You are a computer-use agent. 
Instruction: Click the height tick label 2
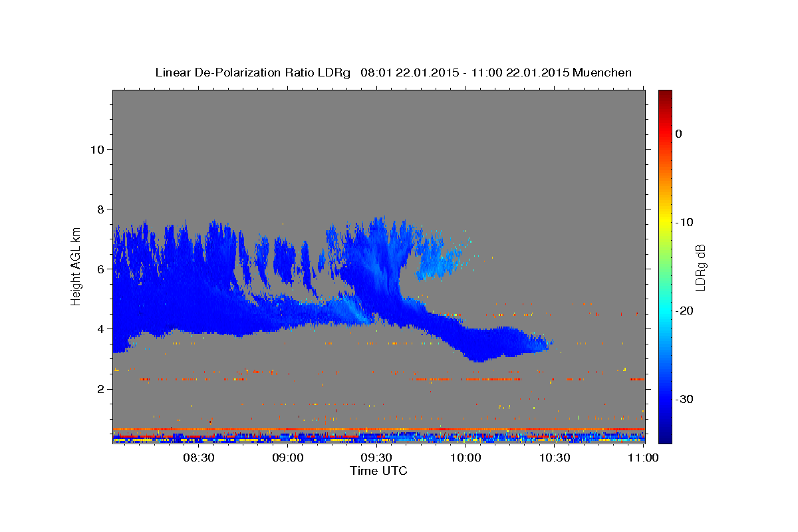click(x=101, y=389)
